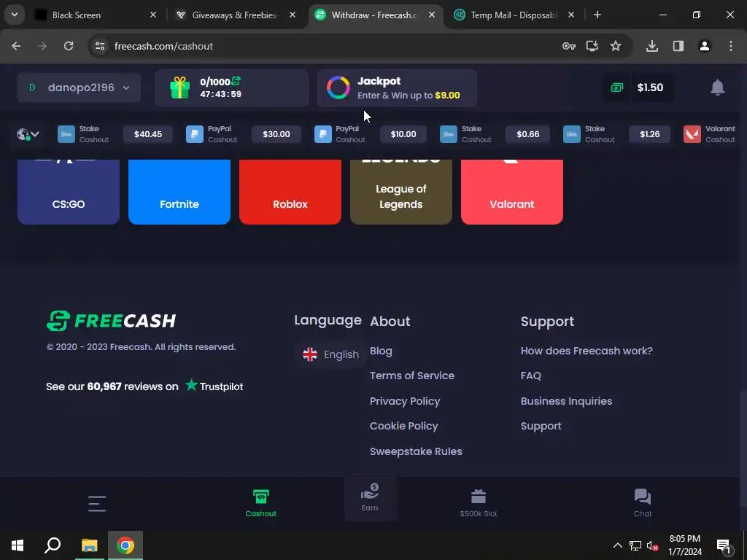Viewport: 747px width, 560px height.
Task: Open the Blog link
Action: tap(381, 351)
